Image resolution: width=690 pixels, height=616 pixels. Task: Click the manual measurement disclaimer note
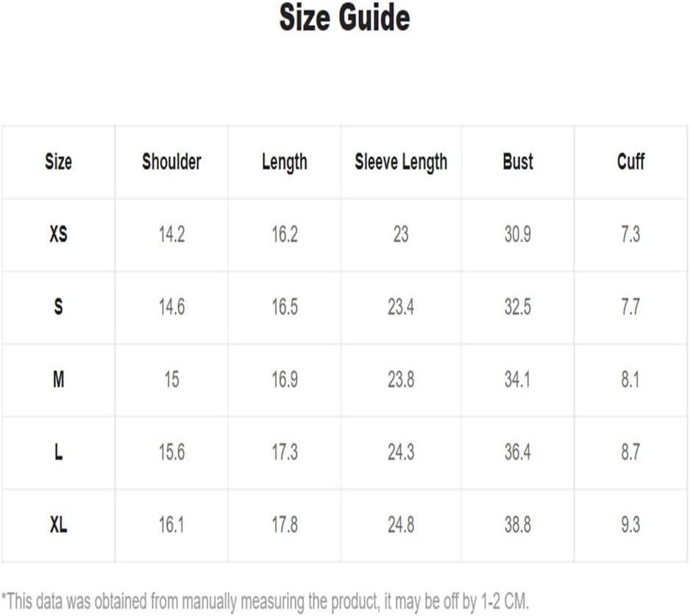coord(265,601)
